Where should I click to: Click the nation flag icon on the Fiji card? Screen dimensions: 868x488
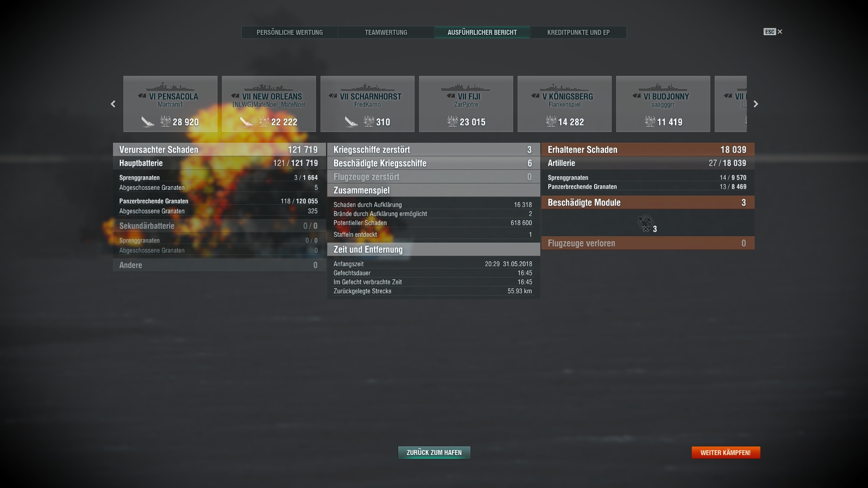pos(451,96)
